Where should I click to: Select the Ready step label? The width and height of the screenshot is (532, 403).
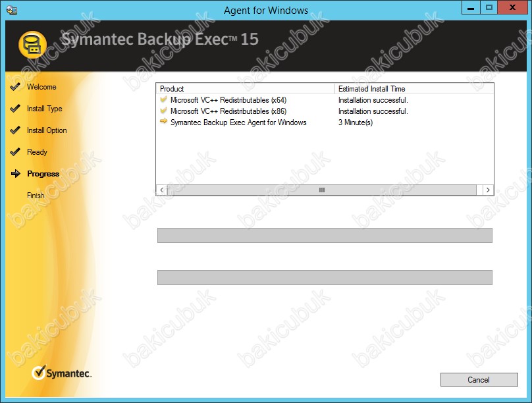[37, 152]
